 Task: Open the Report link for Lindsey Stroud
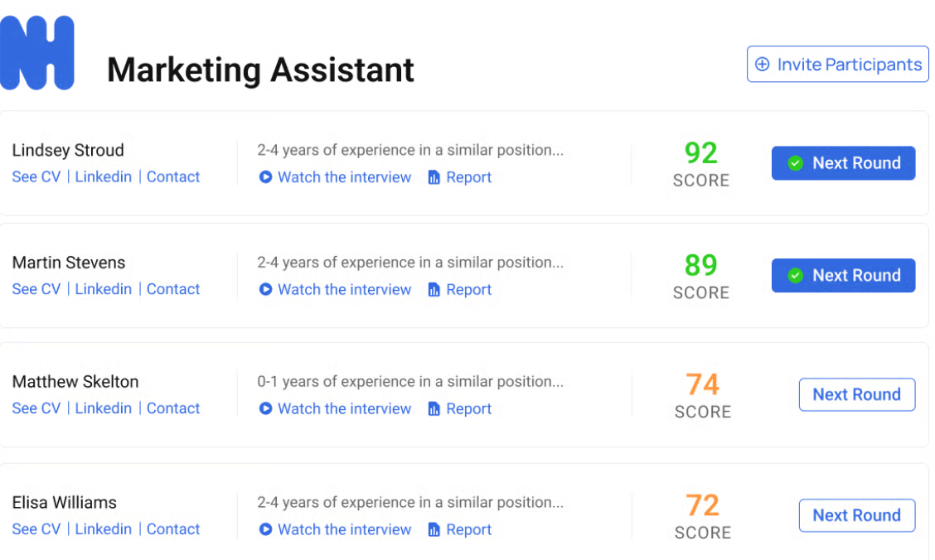[468, 177]
